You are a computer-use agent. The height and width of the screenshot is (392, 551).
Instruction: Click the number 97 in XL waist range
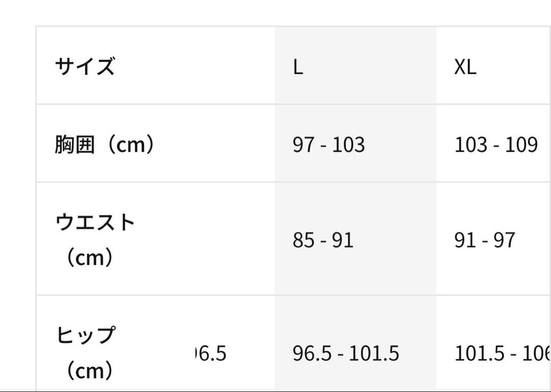coord(504,240)
